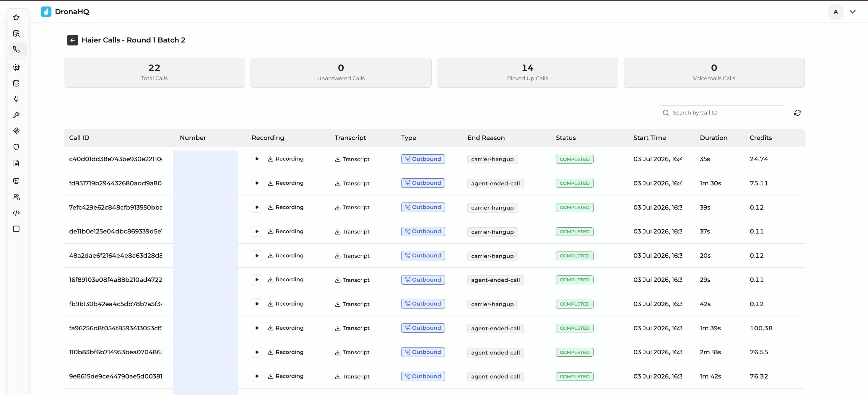Image resolution: width=868 pixels, height=395 pixels.
Task: Open the CPU chip icon in sidebar
Action: [16, 67]
